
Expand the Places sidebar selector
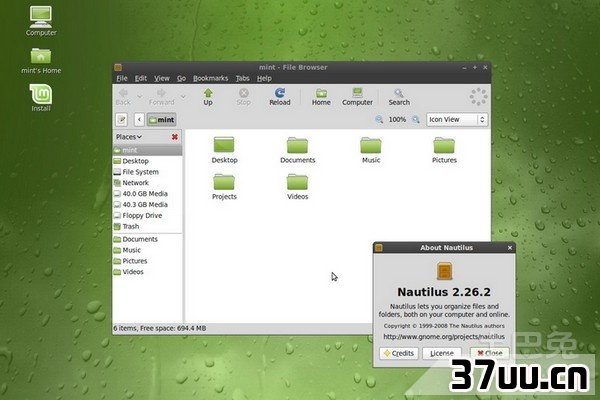point(129,137)
